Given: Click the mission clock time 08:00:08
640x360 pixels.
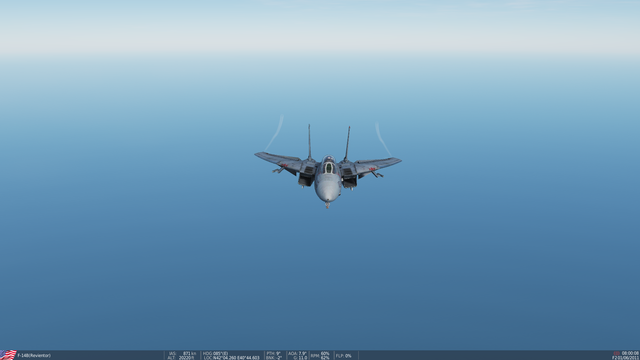Looking at the screenshot, I should click(x=630, y=353).
